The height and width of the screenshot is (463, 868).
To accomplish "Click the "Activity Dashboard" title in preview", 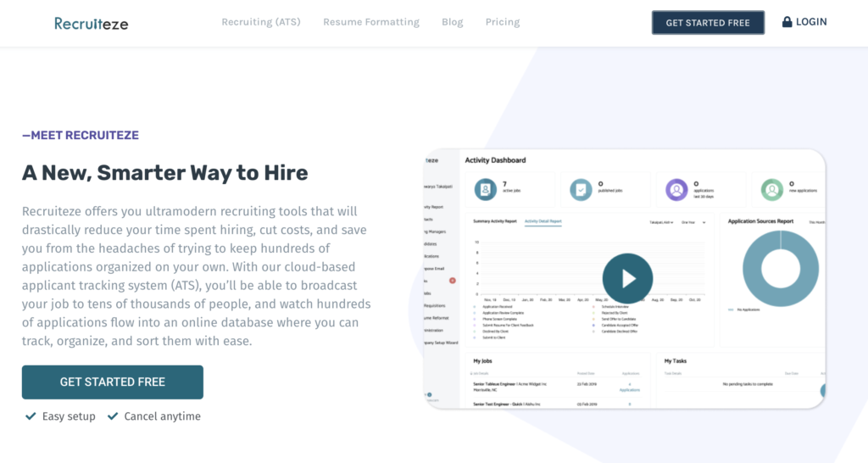I will coord(495,160).
